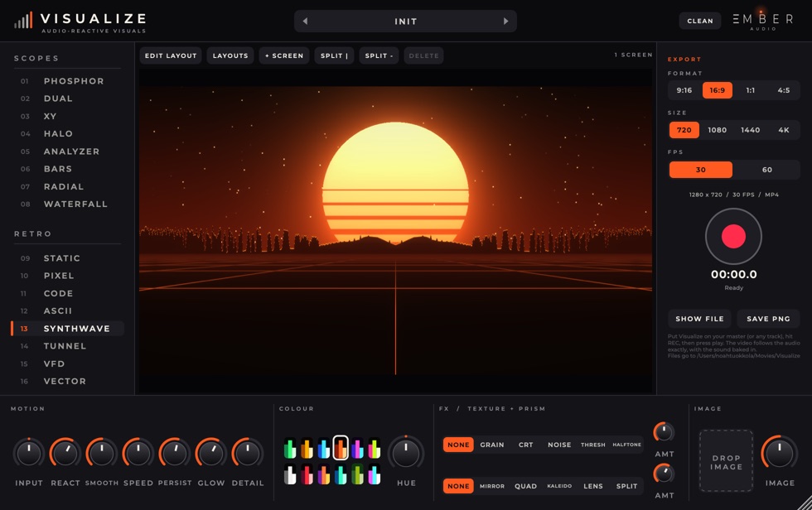The height and width of the screenshot is (510, 812).
Task: Switch frame rate to 60 FPS
Action: [x=767, y=170]
